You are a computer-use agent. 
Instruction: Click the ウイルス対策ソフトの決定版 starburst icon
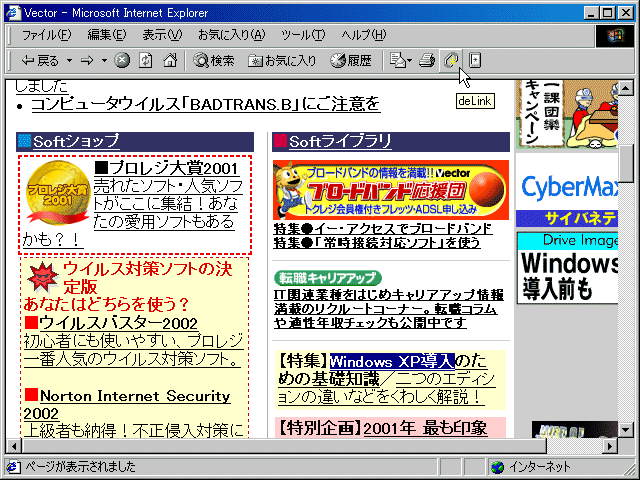[x=42, y=277]
